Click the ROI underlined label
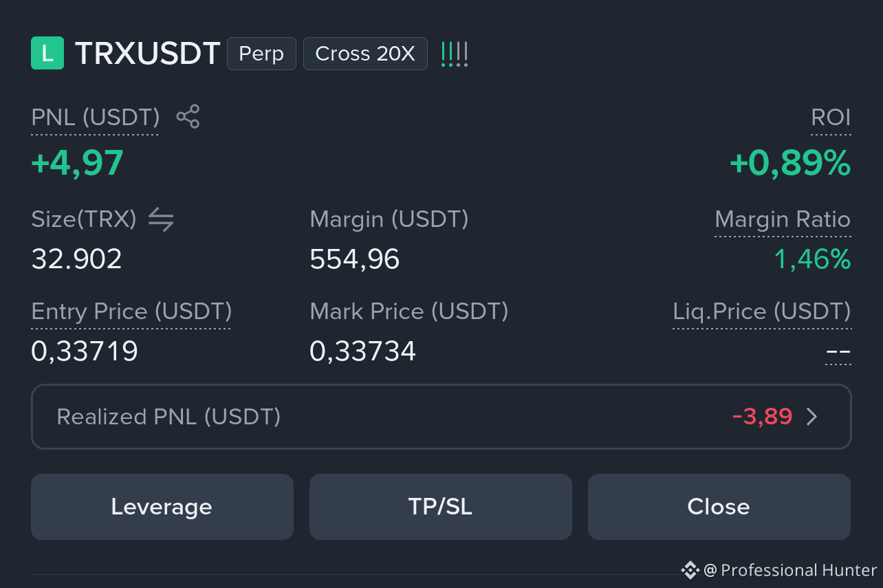The image size is (883, 588). [831, 118]
